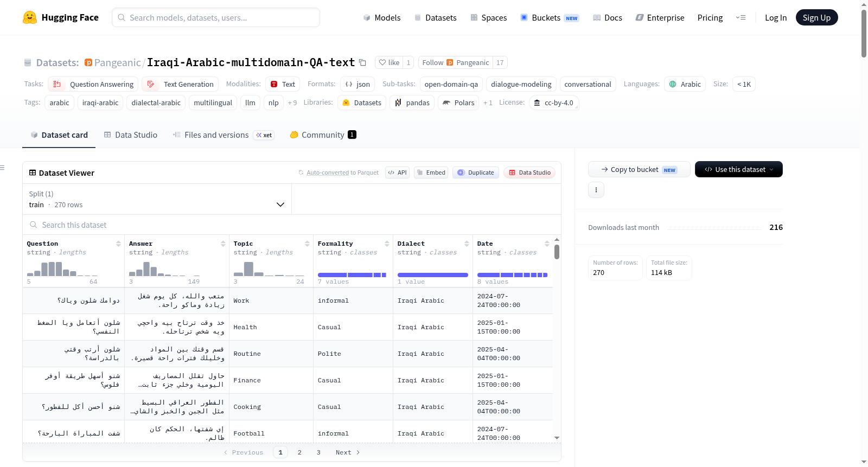Click the Text modality tag

coord(283,84)
